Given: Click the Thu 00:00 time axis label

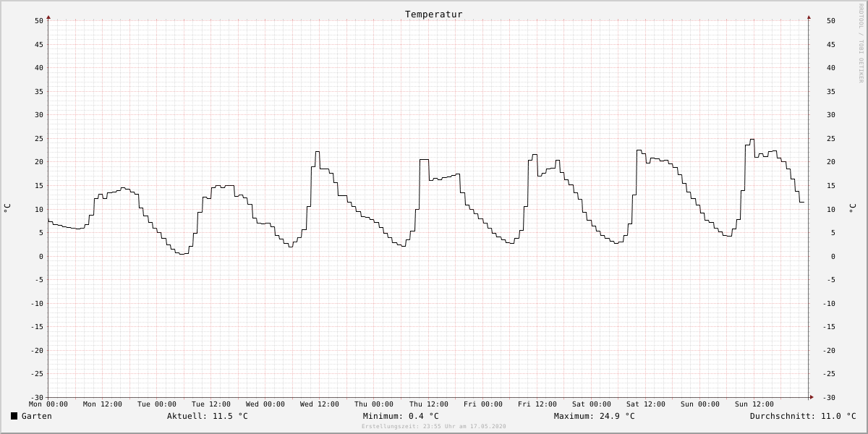Looking at the screenshot, I should point(374,404).
